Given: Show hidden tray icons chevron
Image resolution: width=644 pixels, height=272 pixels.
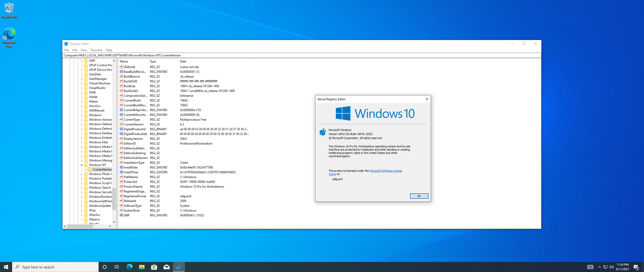Looking at the screenshot, I should pos(599,267).
